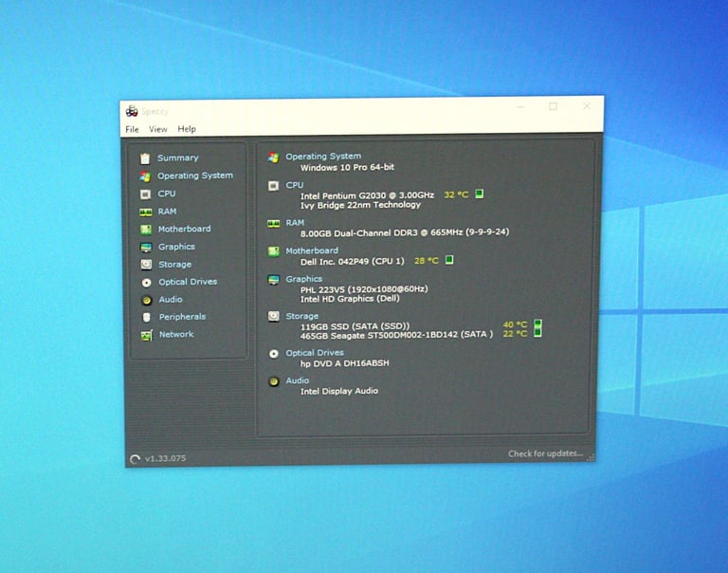Click the Speccy app icon in title bar

point(132,111)
